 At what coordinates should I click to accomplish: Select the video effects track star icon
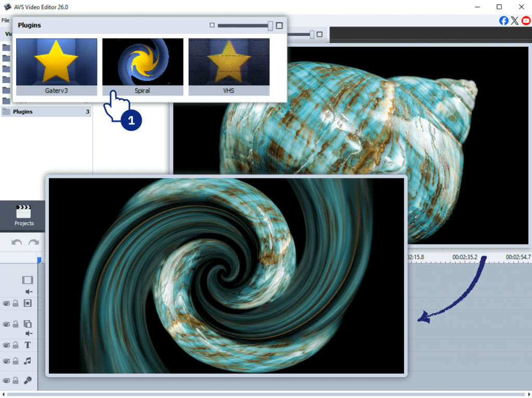click(28, 303)
